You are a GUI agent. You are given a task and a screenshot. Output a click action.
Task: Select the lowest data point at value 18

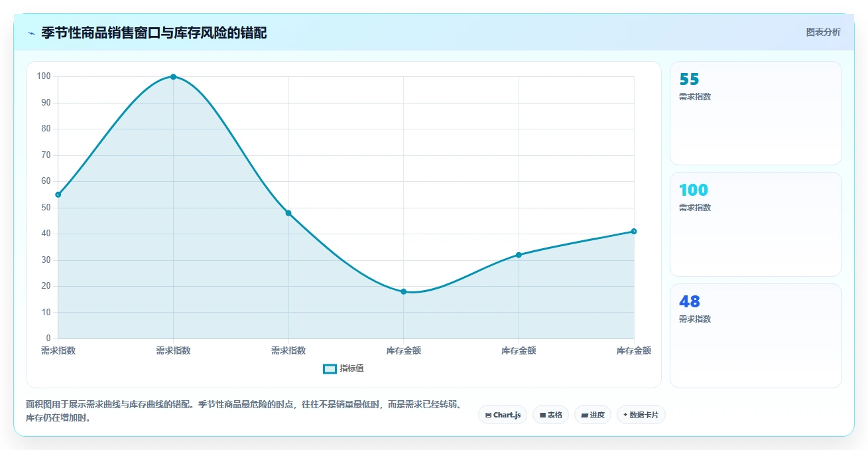click(x=403, y=291)
